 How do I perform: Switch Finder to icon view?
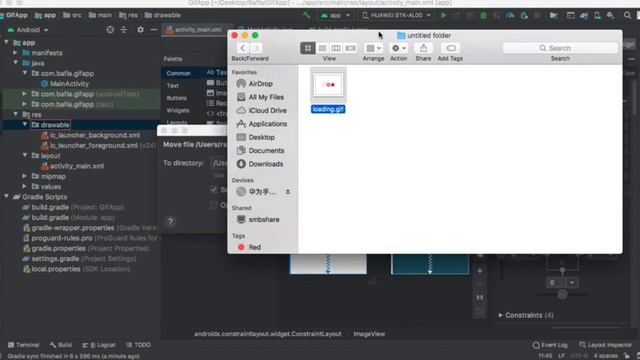(308, 48)
